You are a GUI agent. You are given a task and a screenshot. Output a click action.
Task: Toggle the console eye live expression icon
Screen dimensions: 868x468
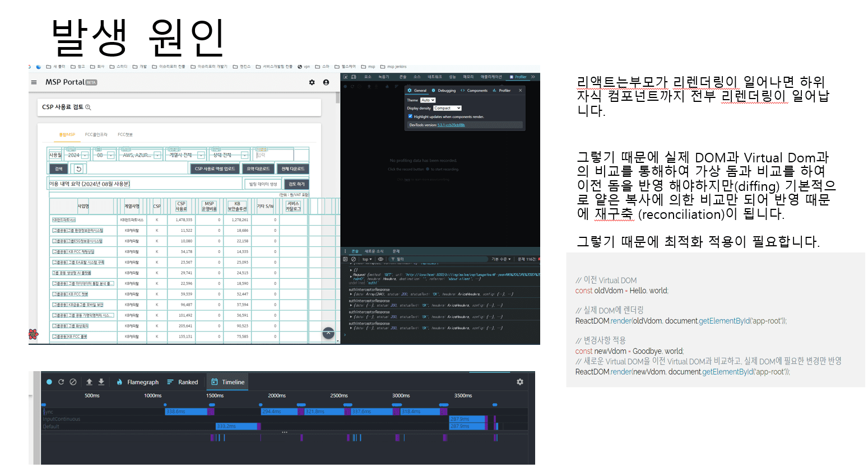(x=380, y=259)
